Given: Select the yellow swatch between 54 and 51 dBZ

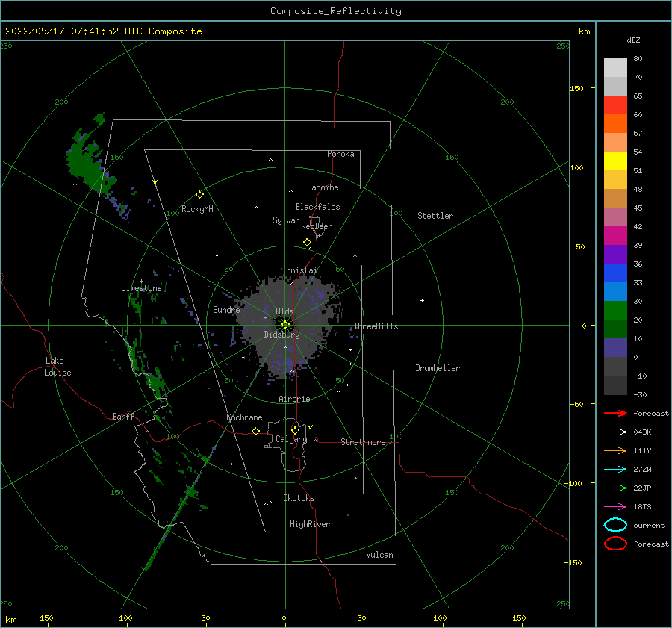Looking at the screenshot, I should [x=615, y=161].
